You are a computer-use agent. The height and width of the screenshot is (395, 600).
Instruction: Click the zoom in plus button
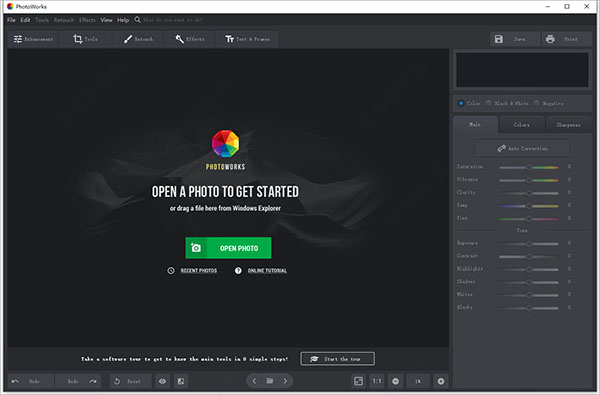pos(441,381)
